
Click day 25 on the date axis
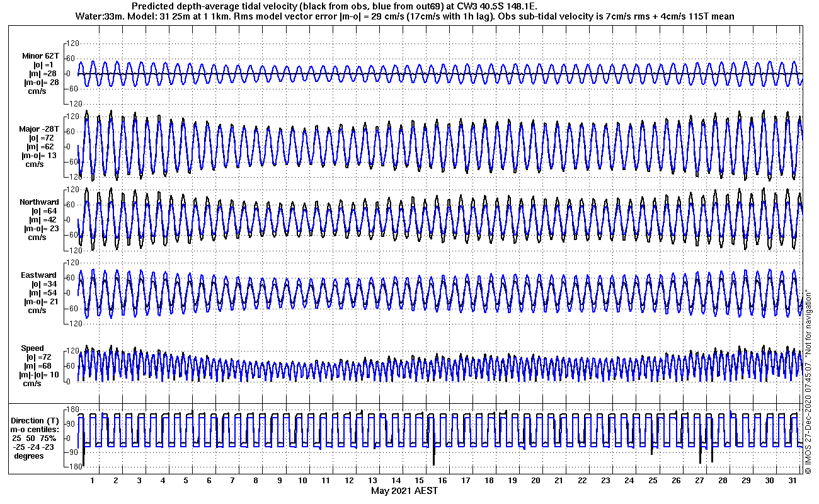click(x=652, y=481)
